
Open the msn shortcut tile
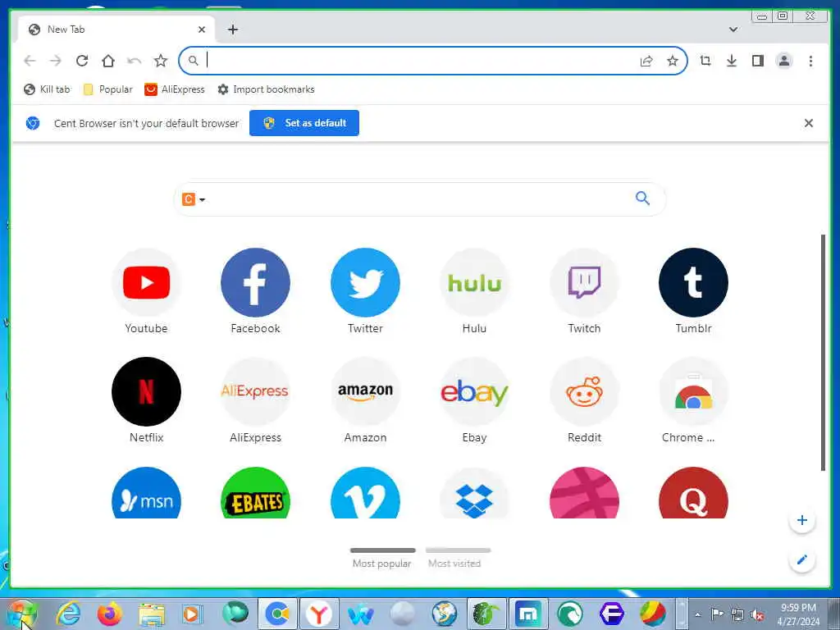pos(146,493)
